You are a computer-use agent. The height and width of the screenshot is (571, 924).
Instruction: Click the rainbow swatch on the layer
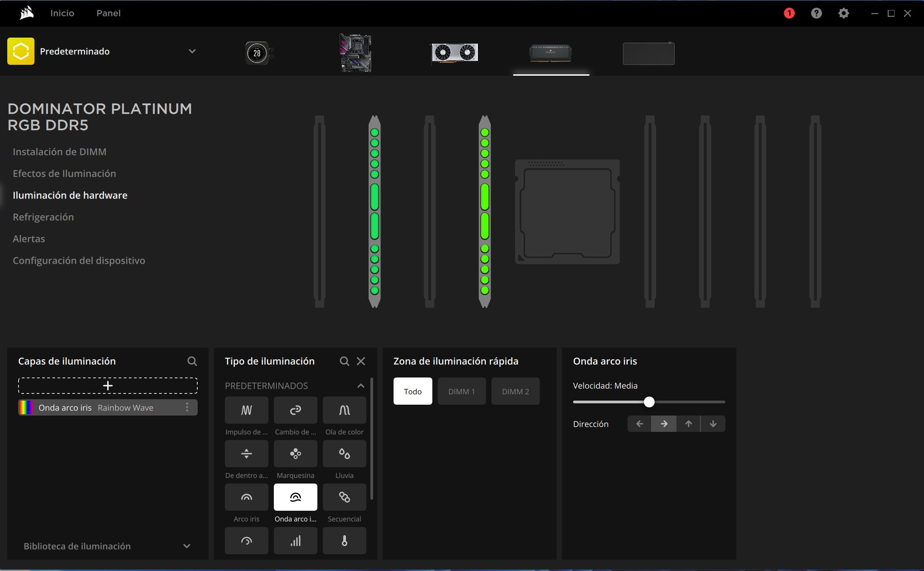[x=26, y=407]
